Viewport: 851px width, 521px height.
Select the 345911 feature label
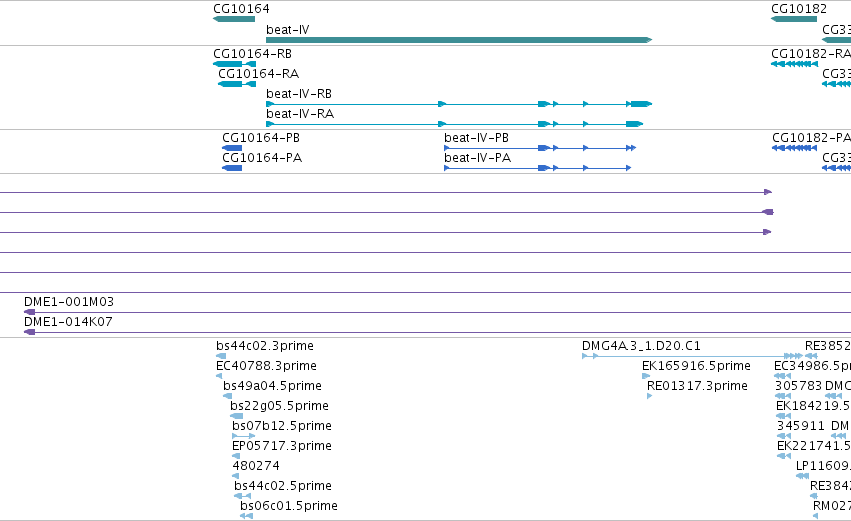pyautogui.click(x=801, y=426)
